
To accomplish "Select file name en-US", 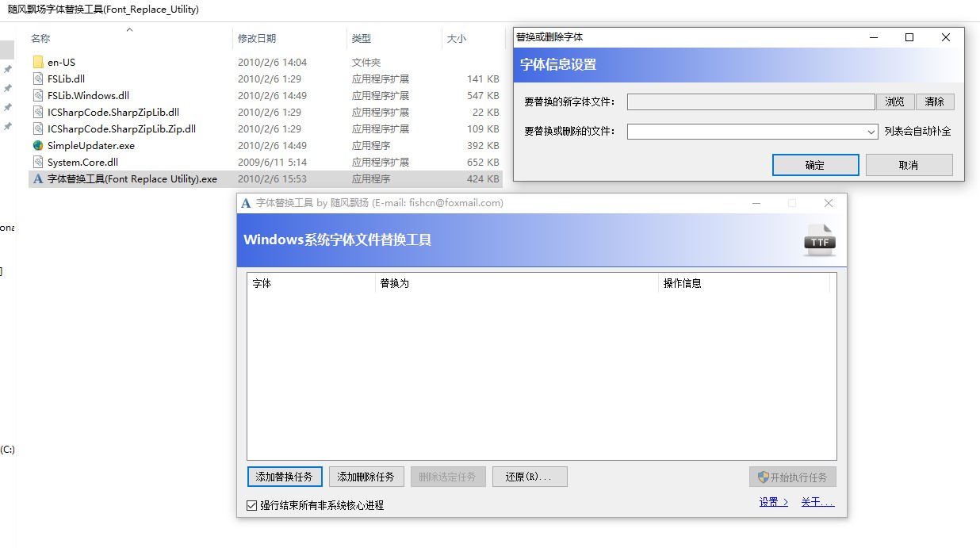I will (61, 62).
